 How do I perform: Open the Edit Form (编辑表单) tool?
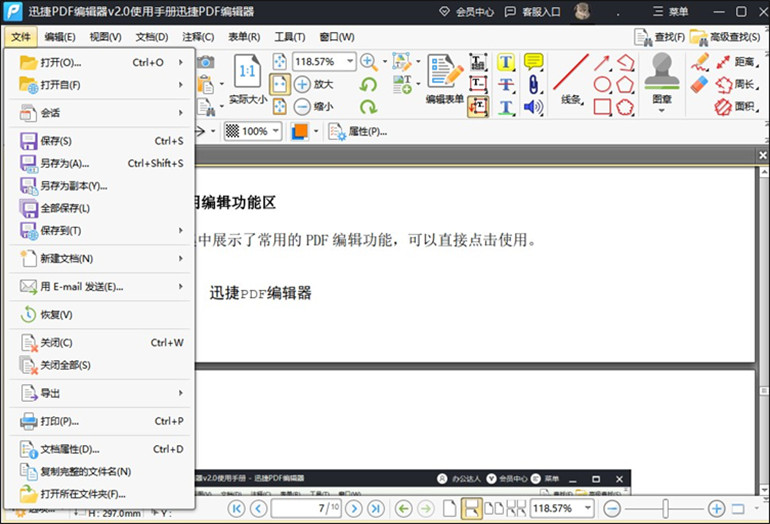445,79
